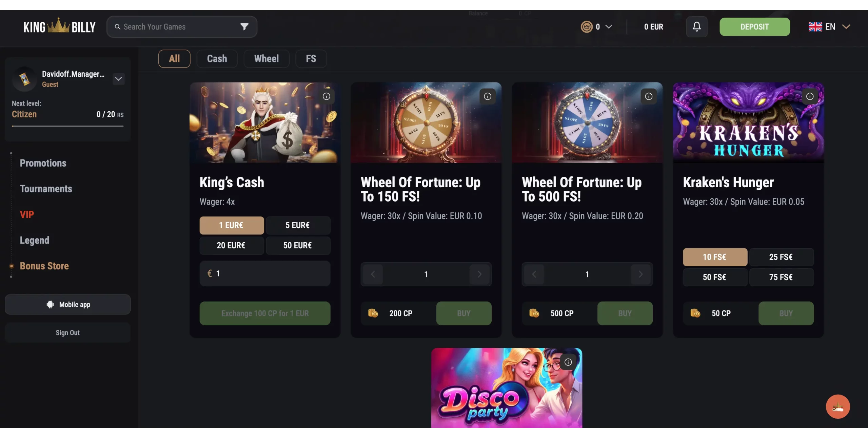Choose the 25 FS€ spin option

pyautogui.click(x=781, y=257)
